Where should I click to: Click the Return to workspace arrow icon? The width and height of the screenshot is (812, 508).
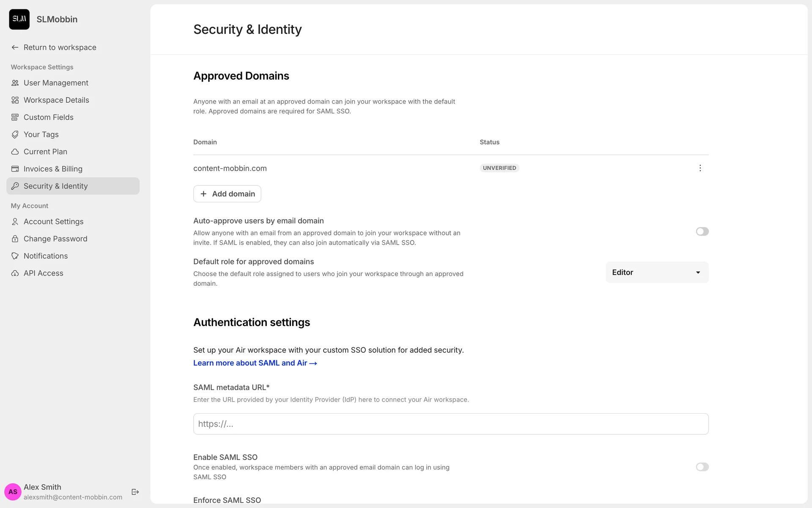pos(15,47)
